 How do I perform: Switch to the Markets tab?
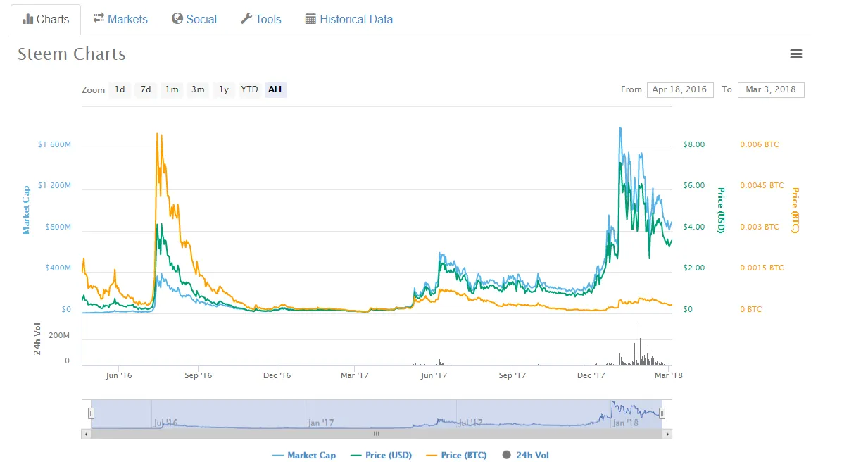click(120, 19)
